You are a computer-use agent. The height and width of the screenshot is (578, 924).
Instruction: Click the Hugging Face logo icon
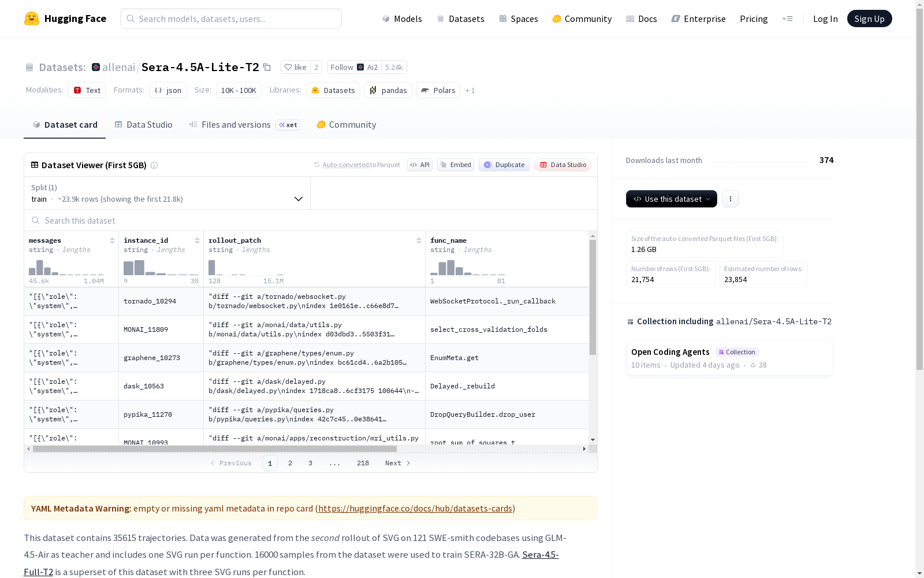(x=32, y=18)
